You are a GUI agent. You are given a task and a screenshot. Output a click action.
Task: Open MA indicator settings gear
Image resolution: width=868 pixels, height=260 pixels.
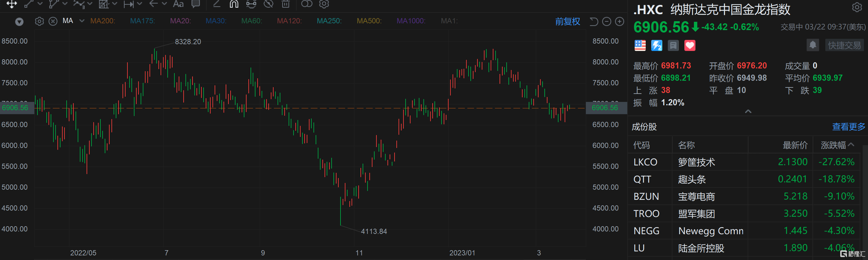[x=39, y=21]
